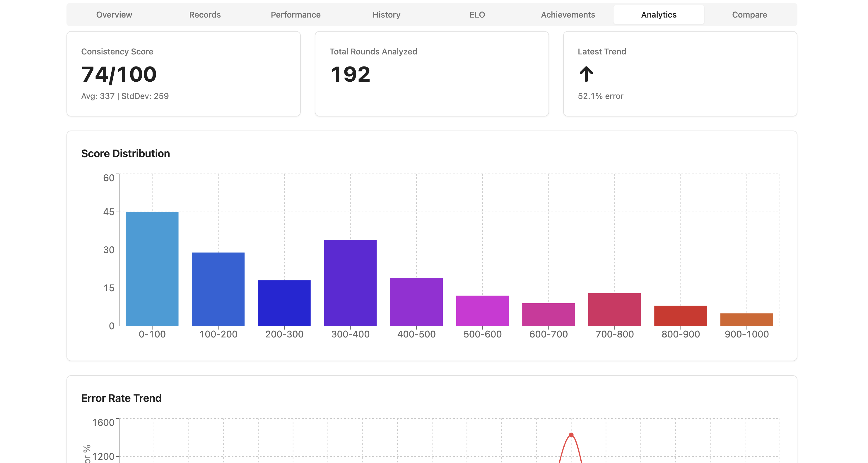Click the active Analytics tab

(658, 15)
